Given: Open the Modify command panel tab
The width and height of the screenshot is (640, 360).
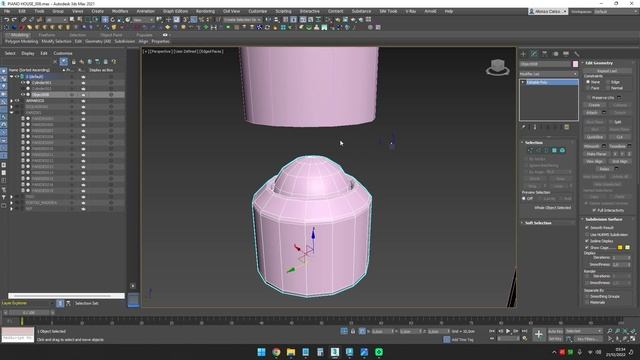Looking at the screenshot, I should click(534, 53).
